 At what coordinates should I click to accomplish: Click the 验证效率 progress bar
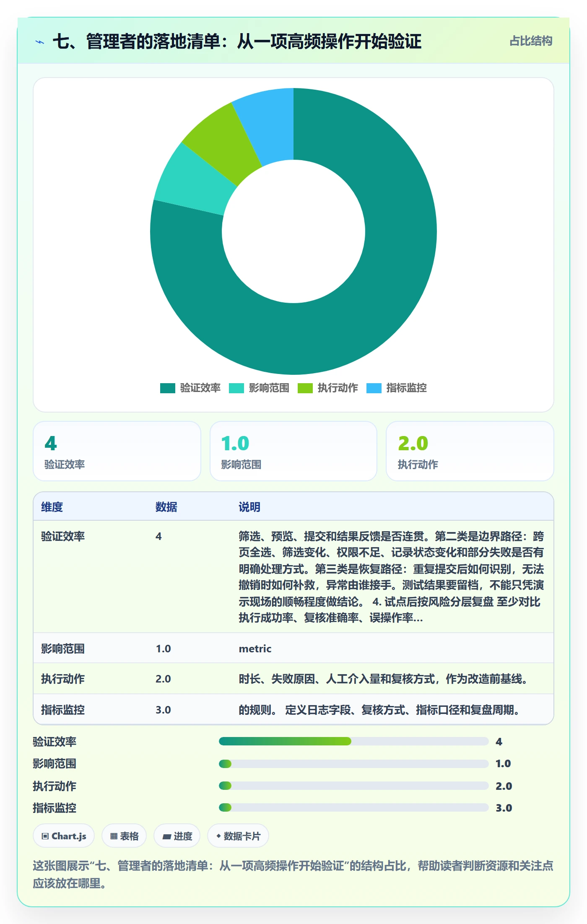tap(353, 741)
